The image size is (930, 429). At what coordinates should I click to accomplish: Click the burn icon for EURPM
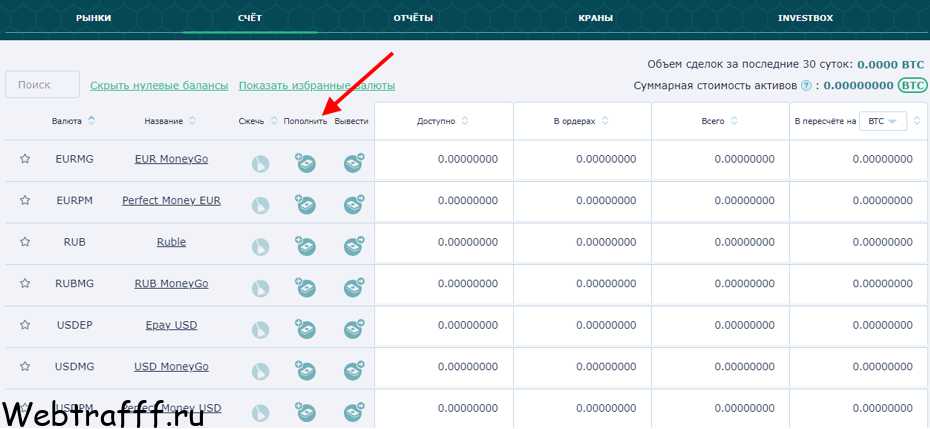[260, 205]
